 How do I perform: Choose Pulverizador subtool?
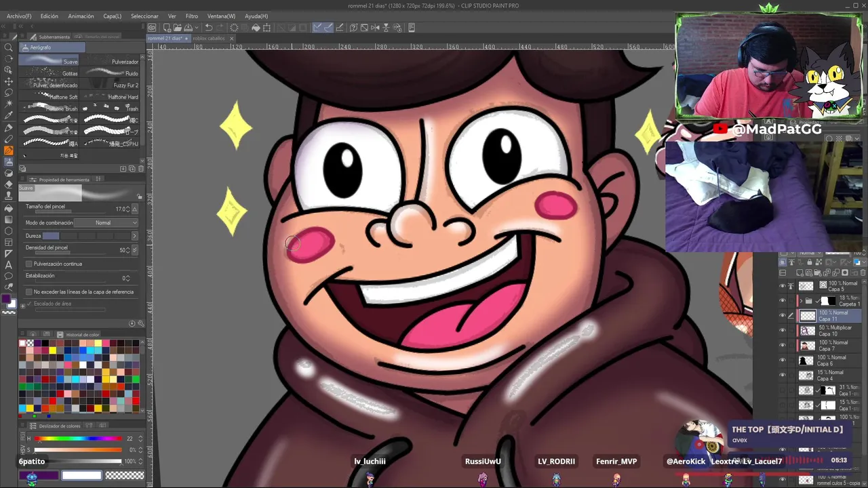pyautogui.click(x=111, y=62)
